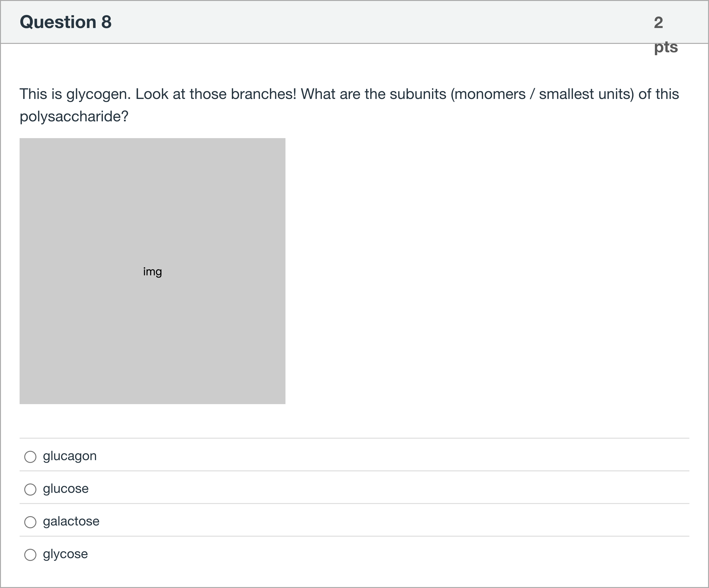709x588 pixels.
Task: Click the "glycose" answer label text
Action: click(65, 554)
